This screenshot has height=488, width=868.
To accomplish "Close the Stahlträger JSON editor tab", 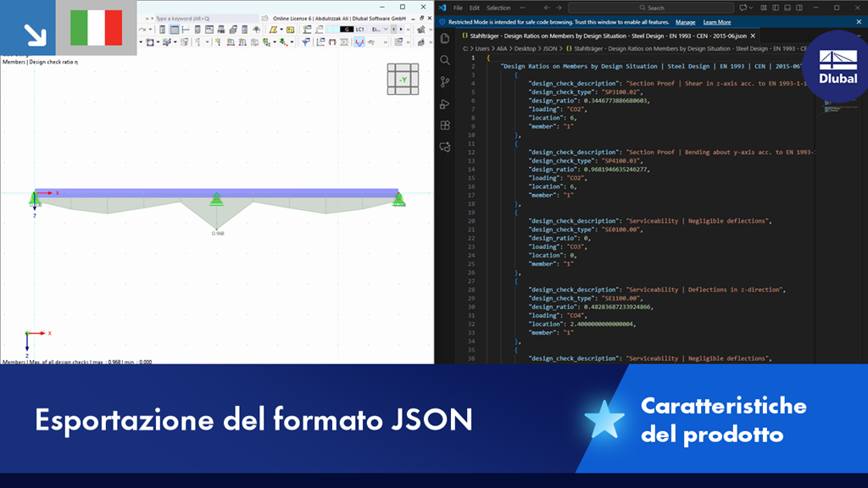I will [753, 36].
